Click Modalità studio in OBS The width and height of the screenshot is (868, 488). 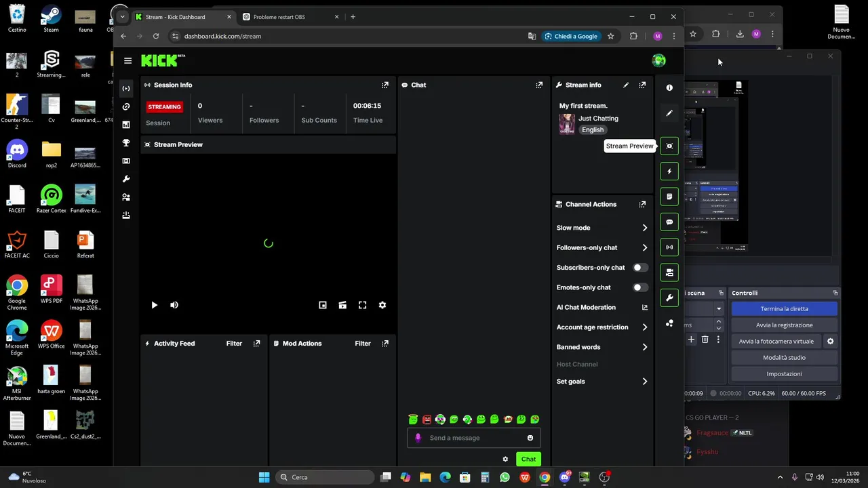click(784, 357)
